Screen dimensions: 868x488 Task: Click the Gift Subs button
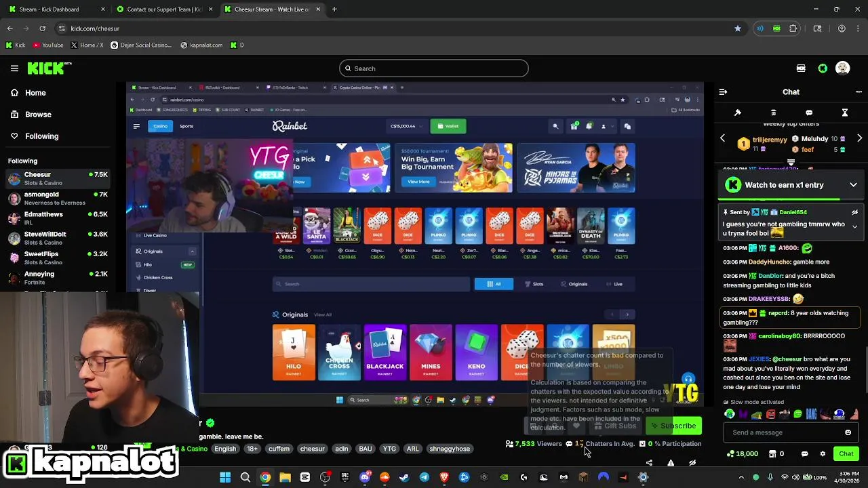616,426
